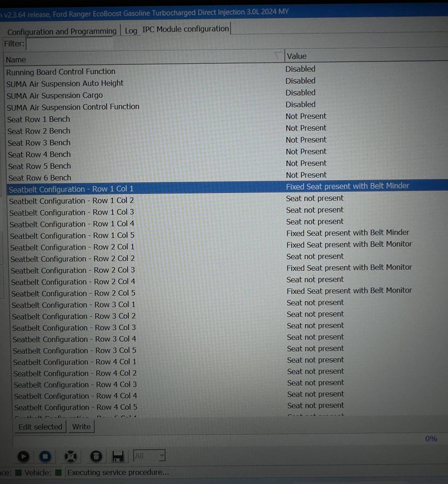The width and height of the screenshot is (448, 484).
Task: Open the help lifebuoy icon
Action: click(70, 456)
